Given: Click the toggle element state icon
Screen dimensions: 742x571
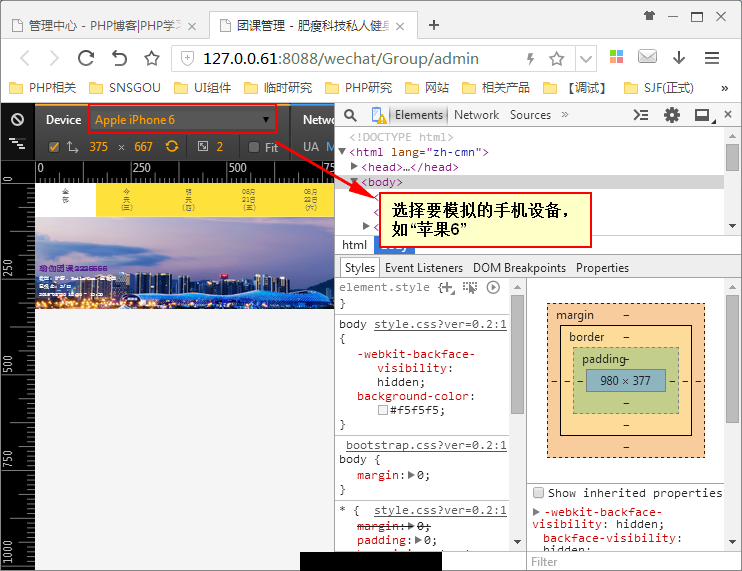Looking at the screenshot, I should (470, 287).
